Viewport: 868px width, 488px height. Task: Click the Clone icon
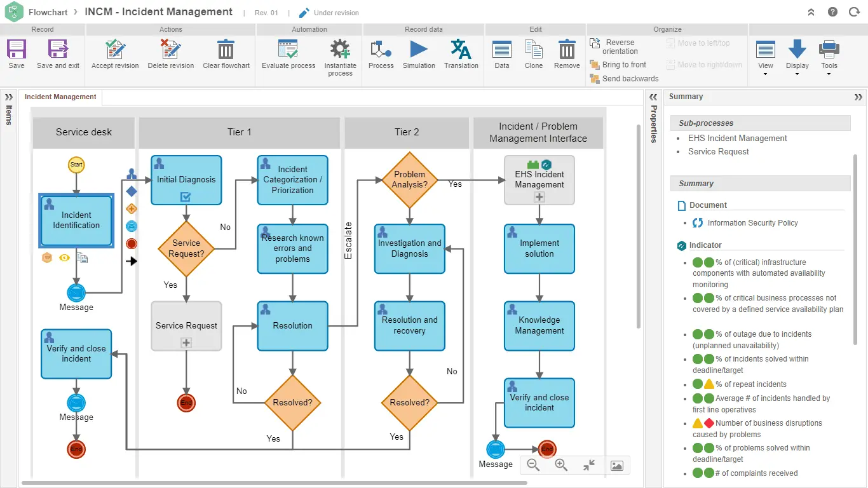534,50
